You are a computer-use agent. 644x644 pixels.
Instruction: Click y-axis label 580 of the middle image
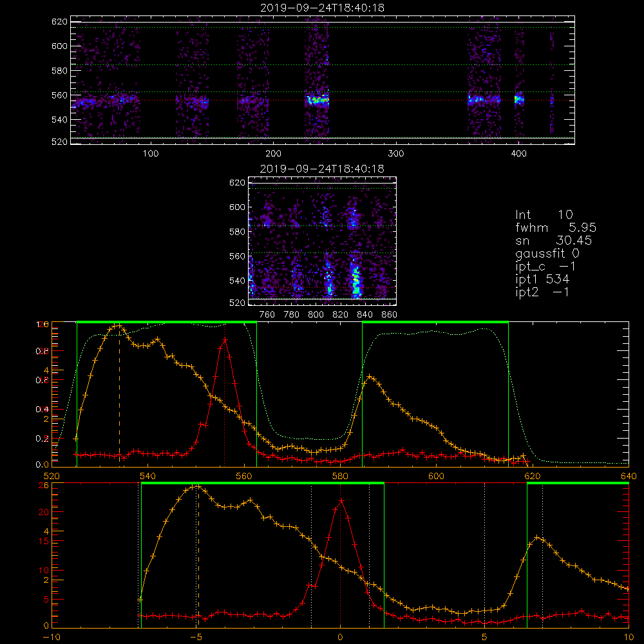[x=238, y=232]
